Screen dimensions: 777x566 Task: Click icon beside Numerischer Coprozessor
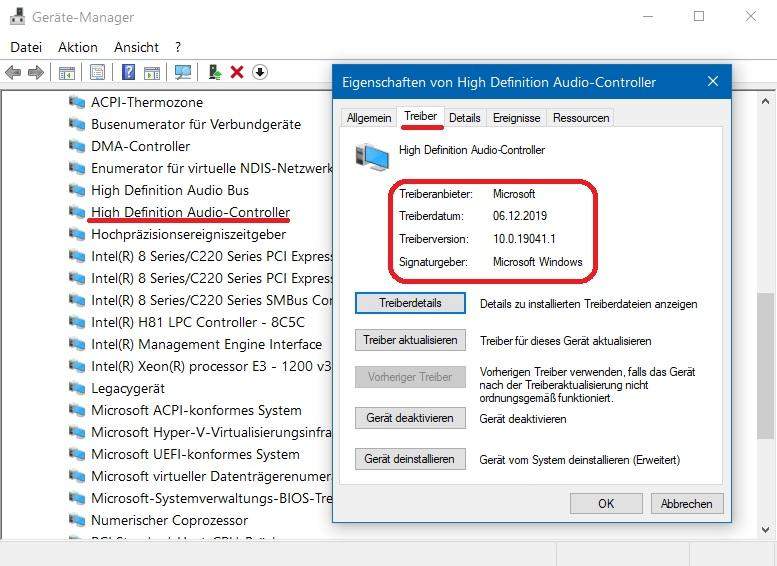pos(77,520)
